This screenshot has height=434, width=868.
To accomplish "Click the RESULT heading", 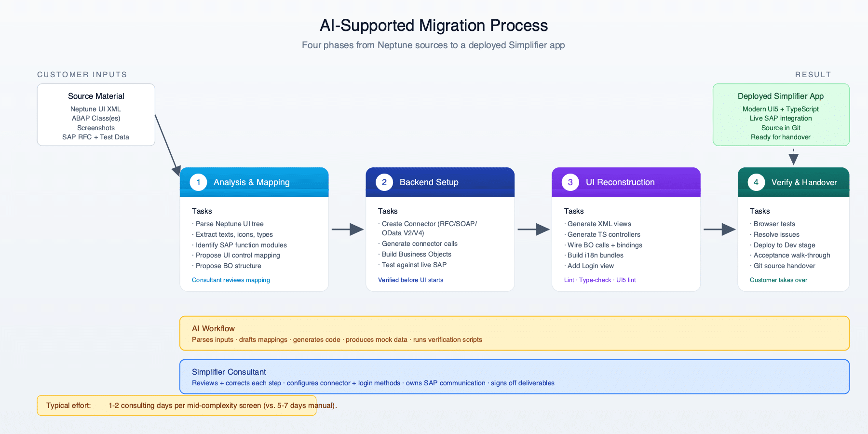I will [813, 74].
